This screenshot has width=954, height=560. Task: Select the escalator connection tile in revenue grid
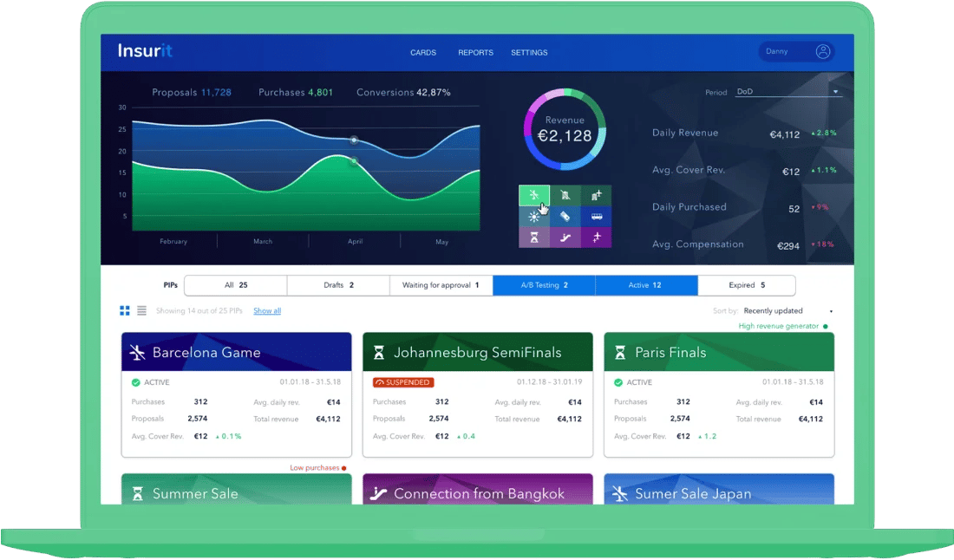pos(565,238)
